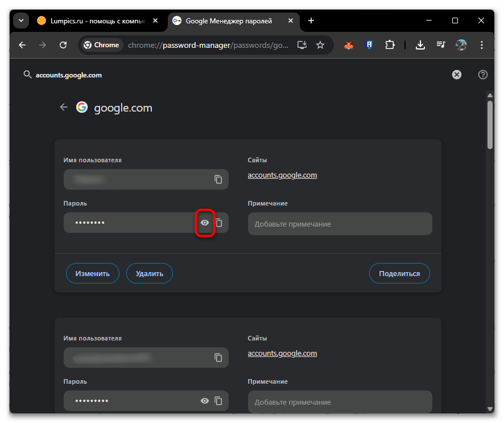Open accounts.google.com link in first card
The width and height of the screenshot is (504, 423).
(282, 175)
